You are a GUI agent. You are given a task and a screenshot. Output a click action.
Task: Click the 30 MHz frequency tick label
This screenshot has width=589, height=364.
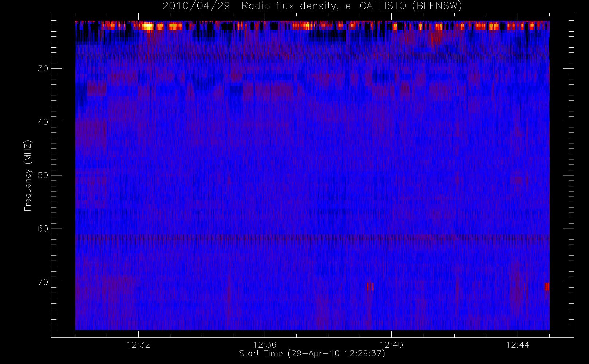point(43,69)
